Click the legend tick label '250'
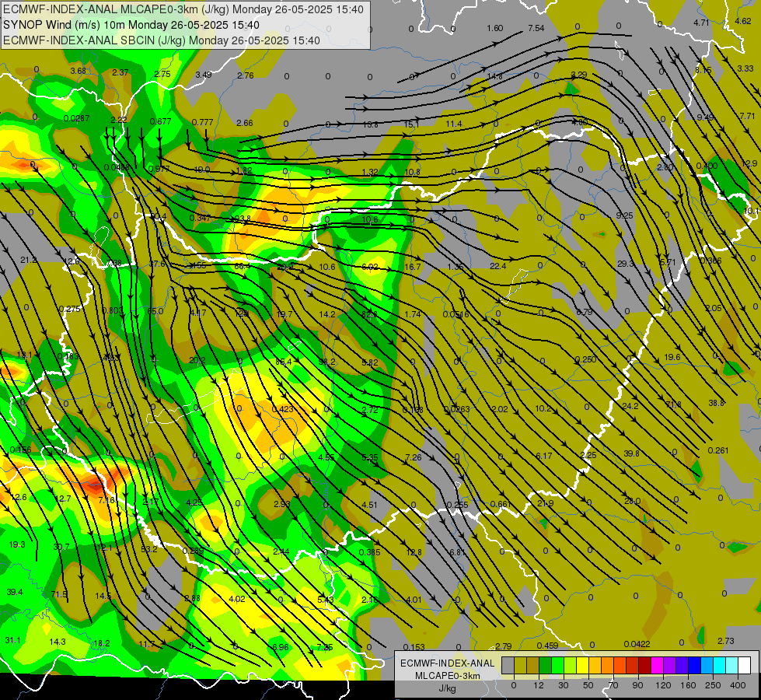The image size is (761, 700). click(713, 685)
